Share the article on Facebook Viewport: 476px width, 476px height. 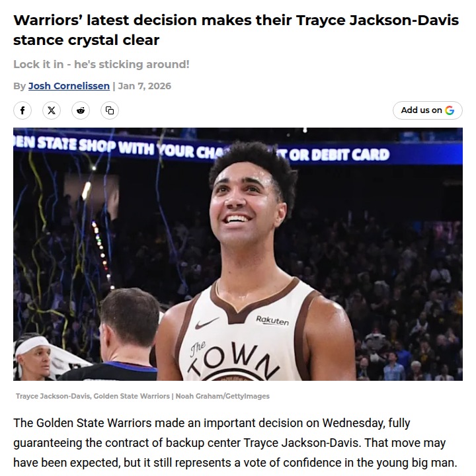point(22,110)
